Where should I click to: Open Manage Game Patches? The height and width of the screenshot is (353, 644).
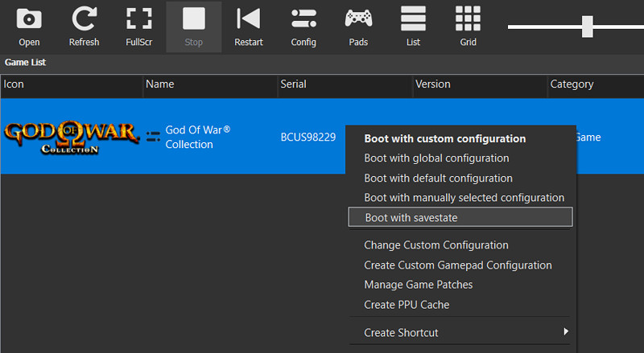coord(418,285)
